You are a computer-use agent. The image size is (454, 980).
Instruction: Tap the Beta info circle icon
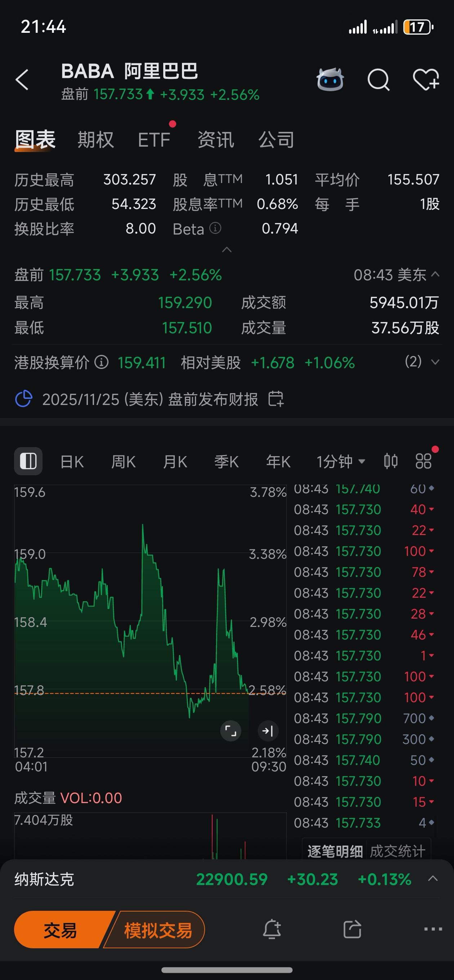215,228
